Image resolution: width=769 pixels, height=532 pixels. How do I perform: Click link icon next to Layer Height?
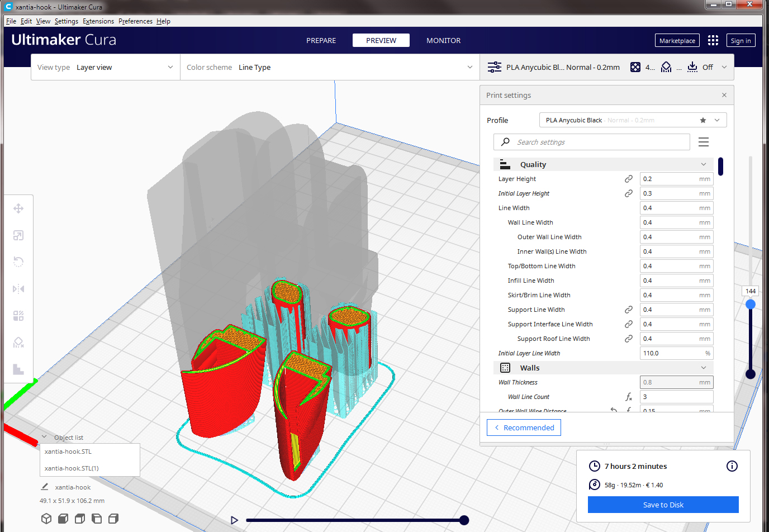pos(629,179)
